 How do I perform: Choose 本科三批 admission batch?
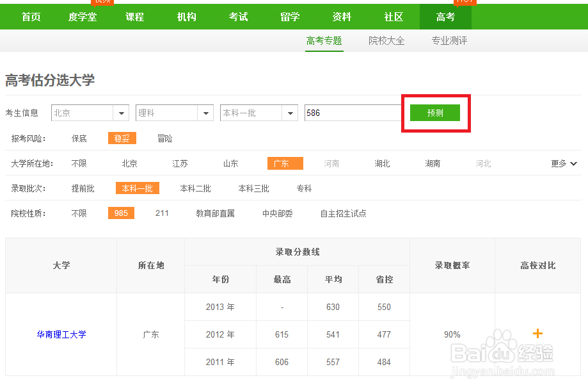pyautogui.click(x=253, y=188)
